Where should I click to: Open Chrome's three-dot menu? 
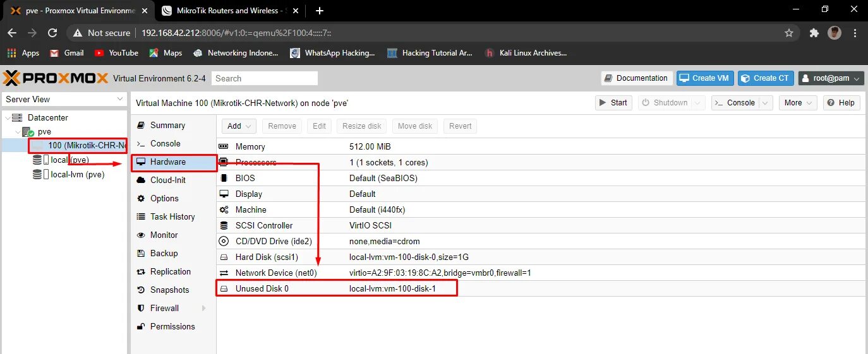(855, 33)
